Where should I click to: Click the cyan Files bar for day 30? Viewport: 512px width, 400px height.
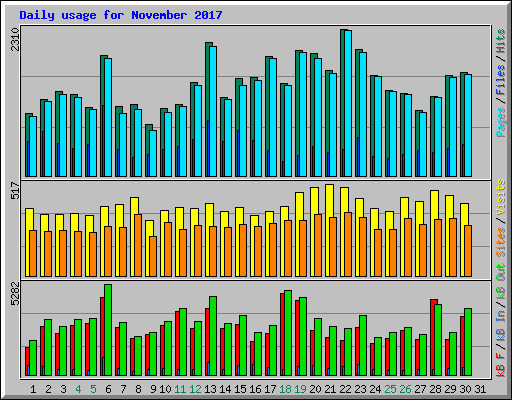pyautogui.click(x=468, y=126)
